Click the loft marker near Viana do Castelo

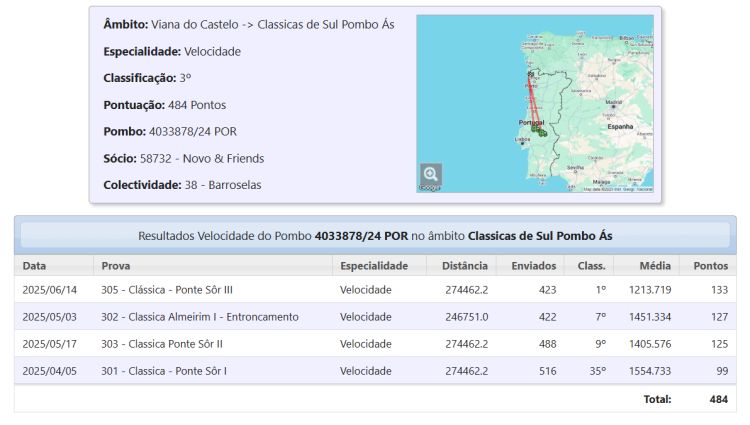(529, 74)
